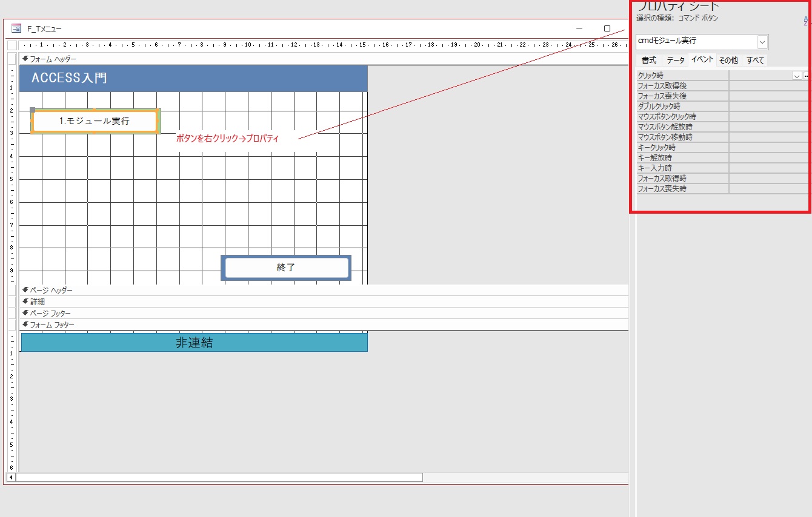Click the フォーカス取得後 property value field
Image resolution: width=812 pixels, height=517 pixels.
click(768, 86)
